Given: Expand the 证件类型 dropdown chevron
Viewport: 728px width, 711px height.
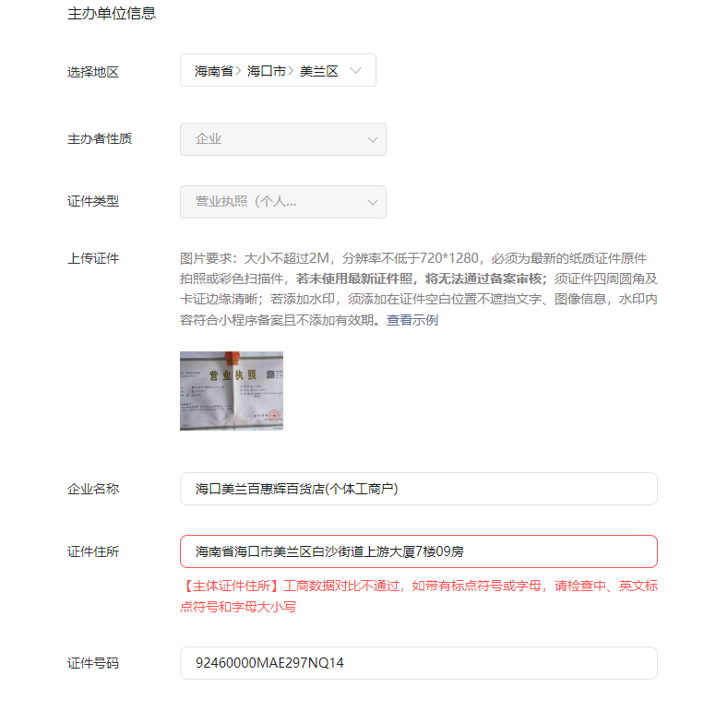Looking at the screenshot, I should coord(373,202).
